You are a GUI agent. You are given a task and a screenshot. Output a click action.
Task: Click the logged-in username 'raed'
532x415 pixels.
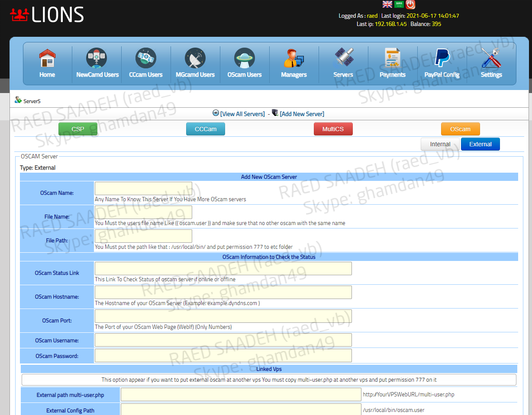point(372,16)
